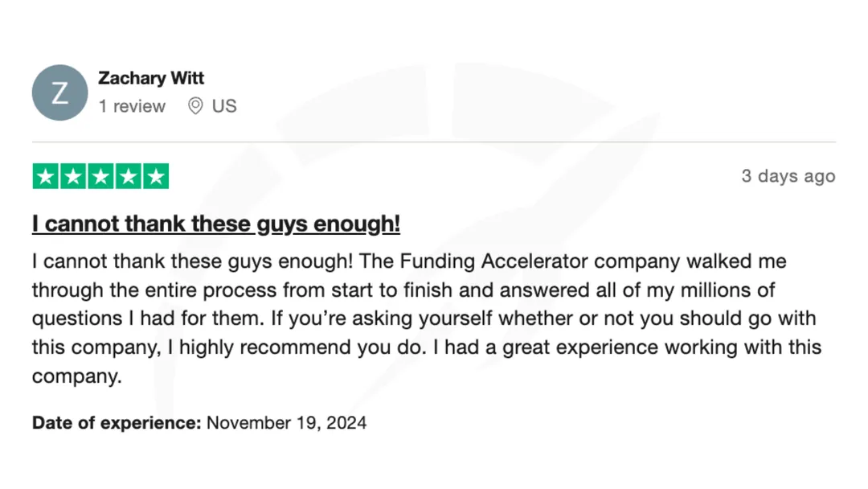The image size is (868, 489).
Task: Click 'The Funding Accelerator' in the review body
Action: pos(473,261)
